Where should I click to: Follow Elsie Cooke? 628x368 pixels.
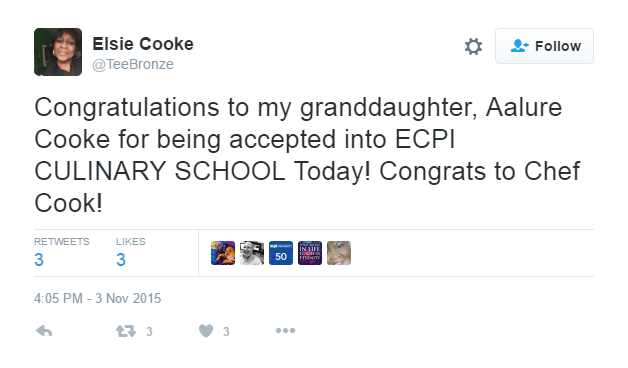click(x=544, y=46)
